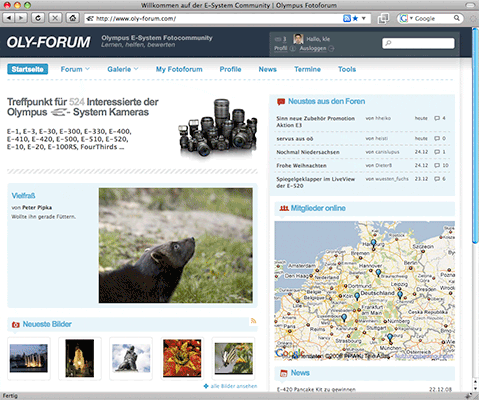The image size is (479, 400).
Task: Open the Tools menu item
Action: click(x=347, y=69)
